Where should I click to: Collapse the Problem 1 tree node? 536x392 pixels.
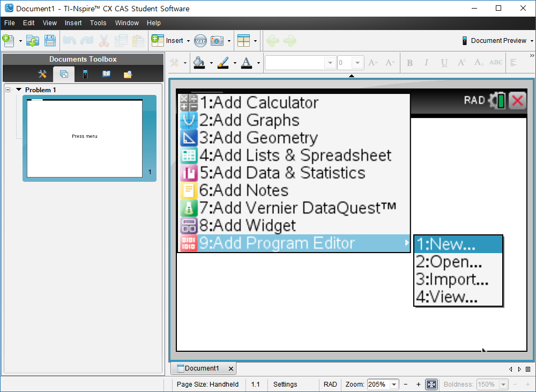pos(8,90)
